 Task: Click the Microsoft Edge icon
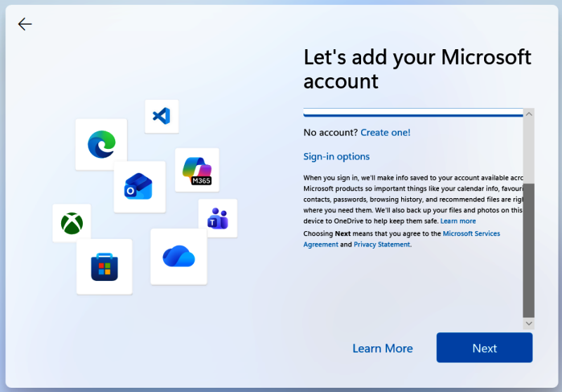click(101, 145)
